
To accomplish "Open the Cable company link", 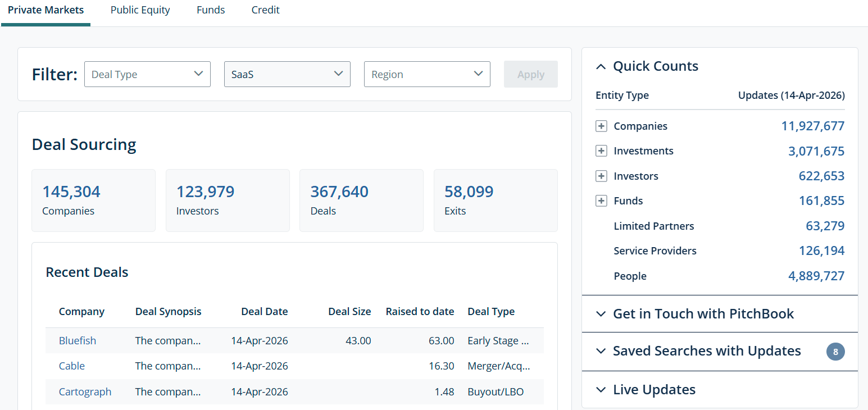I will (72, 366).
